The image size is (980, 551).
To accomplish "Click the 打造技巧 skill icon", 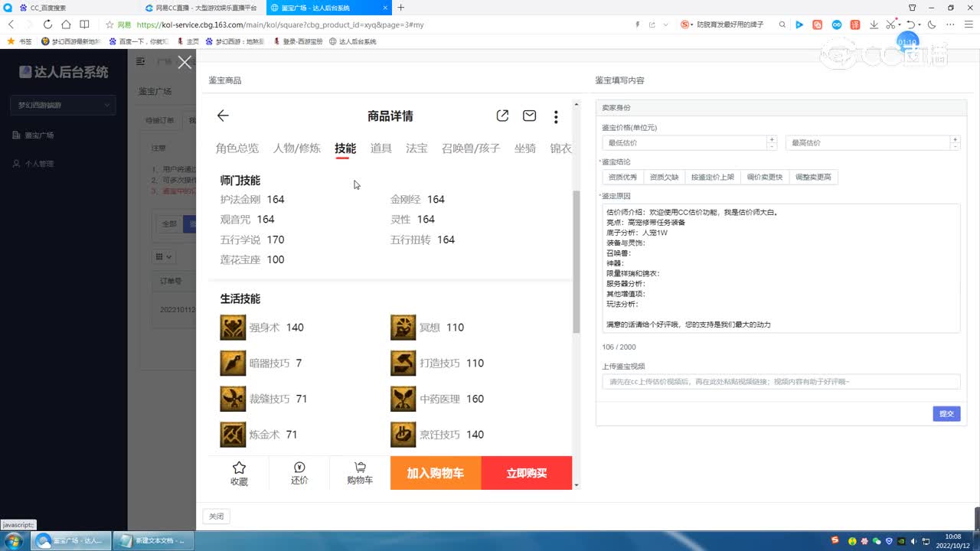I will 403,363.
